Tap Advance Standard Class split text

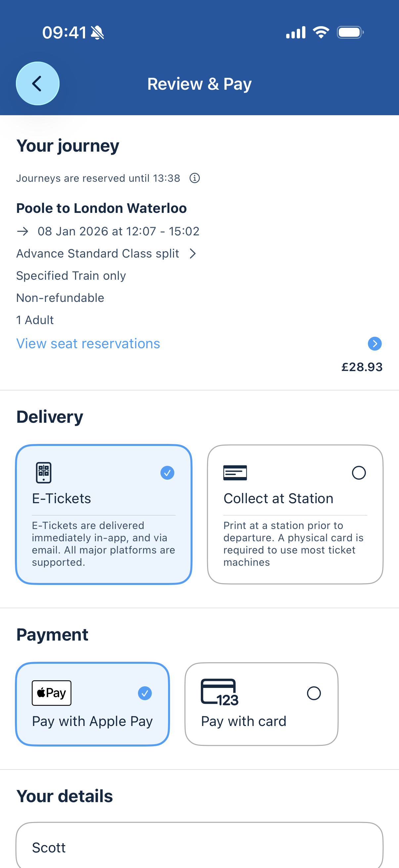(98, 253)
